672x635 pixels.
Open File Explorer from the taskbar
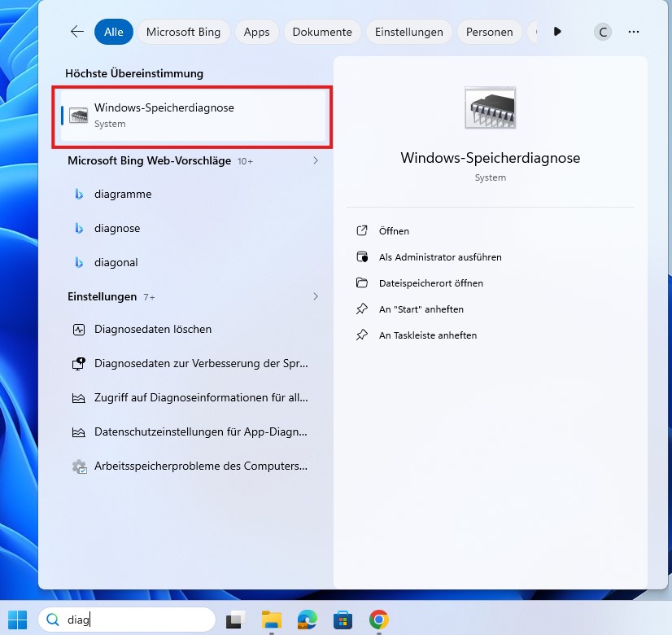pos(272,620)
